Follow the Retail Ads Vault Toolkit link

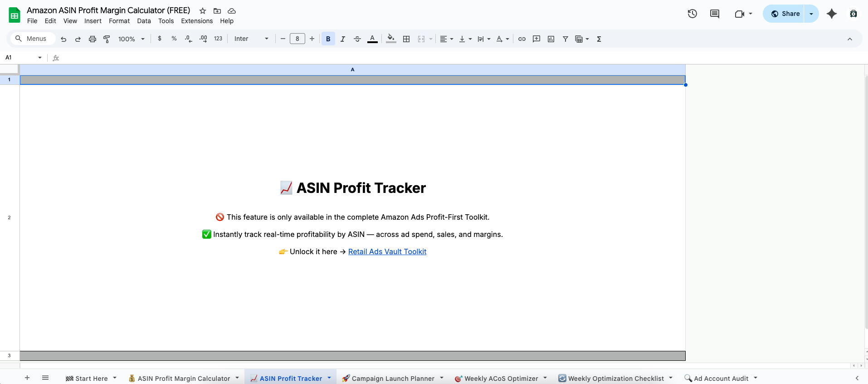pyautogui.click(x=387, y=251)
